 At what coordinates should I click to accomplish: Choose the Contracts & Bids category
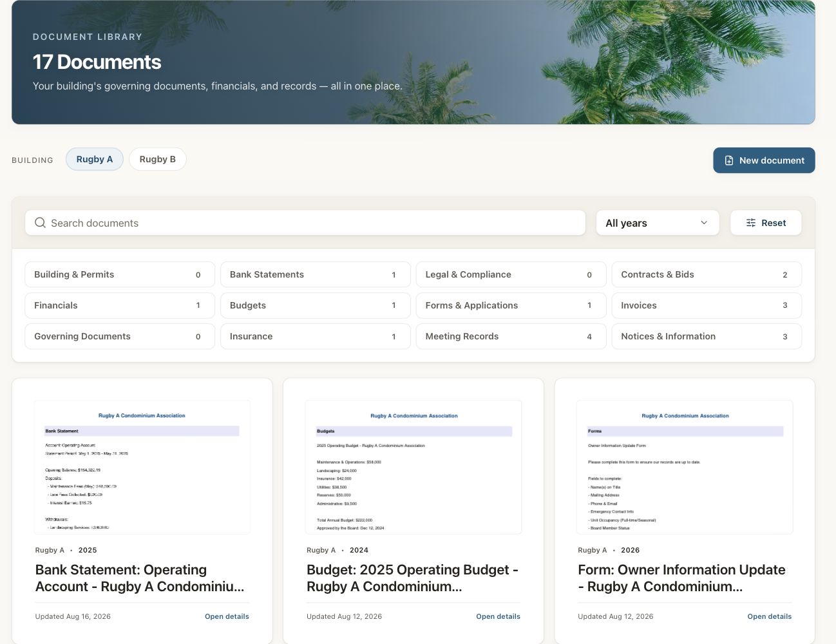coord(707,274)
